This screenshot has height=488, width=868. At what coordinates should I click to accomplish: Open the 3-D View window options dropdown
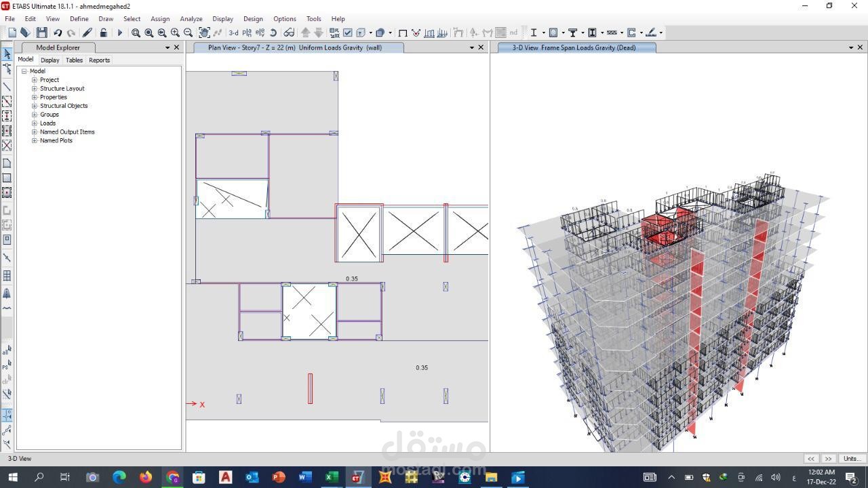pos(851,47)
